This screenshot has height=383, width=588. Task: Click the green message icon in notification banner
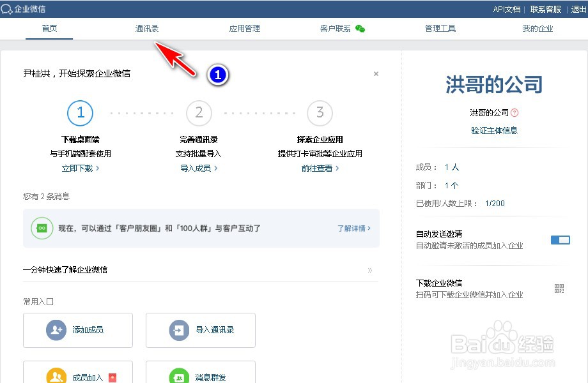click(42, 228)
